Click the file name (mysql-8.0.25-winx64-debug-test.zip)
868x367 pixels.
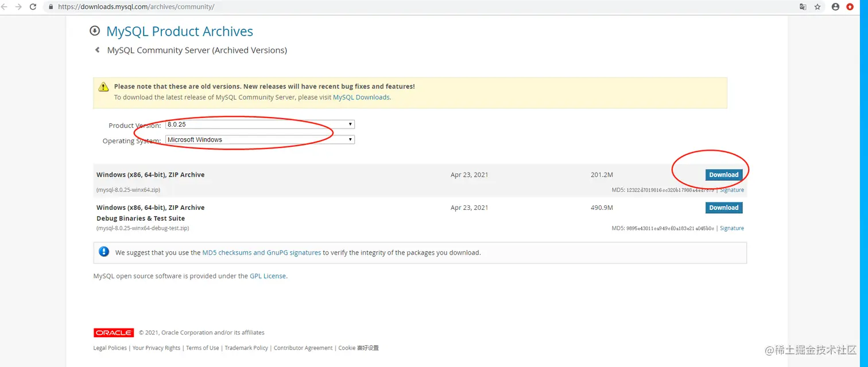tap(142, 228)
